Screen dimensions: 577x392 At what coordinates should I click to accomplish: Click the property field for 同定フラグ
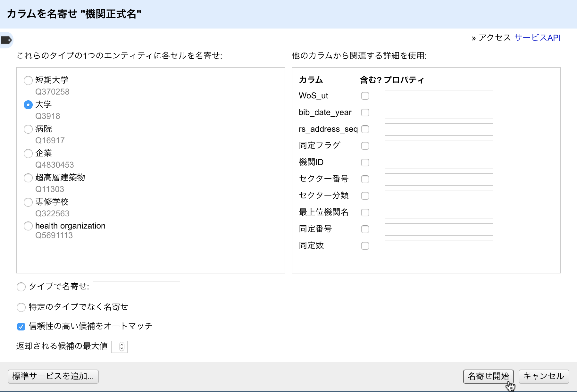[x=439, y=146]
